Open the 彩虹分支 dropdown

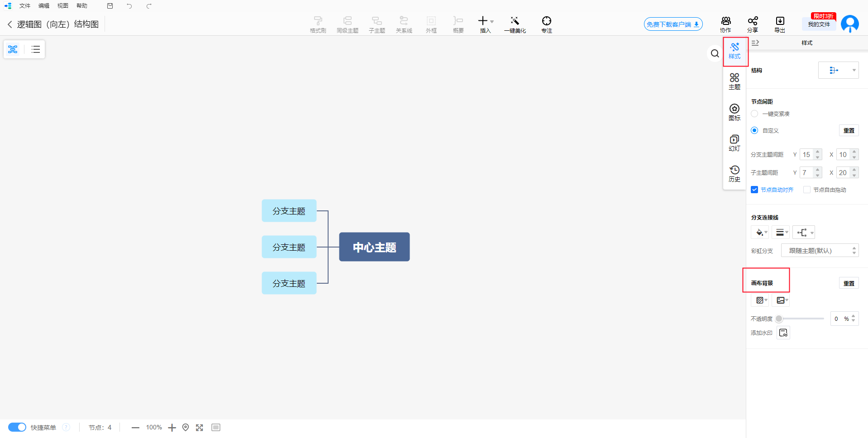pyautogui.click(x=820, y=251)
